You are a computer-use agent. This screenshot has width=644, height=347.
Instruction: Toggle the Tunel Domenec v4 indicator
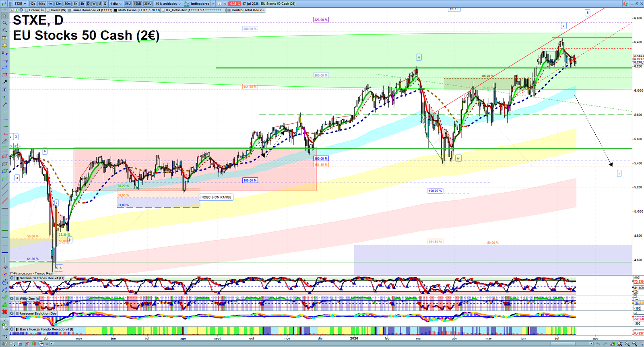pos(70,10)
